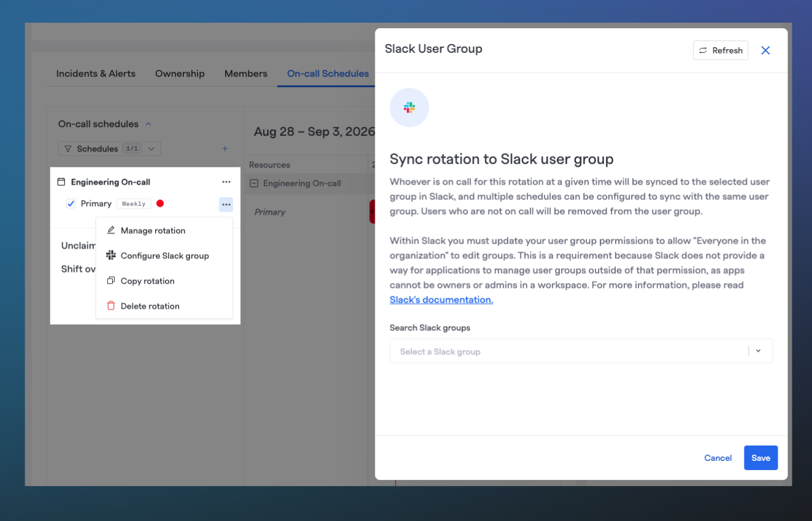Image resolution: width=812 pixels, height=521 pixels.
Task: Click the calendar icon beside Engineering On-call
Action: 61,182
